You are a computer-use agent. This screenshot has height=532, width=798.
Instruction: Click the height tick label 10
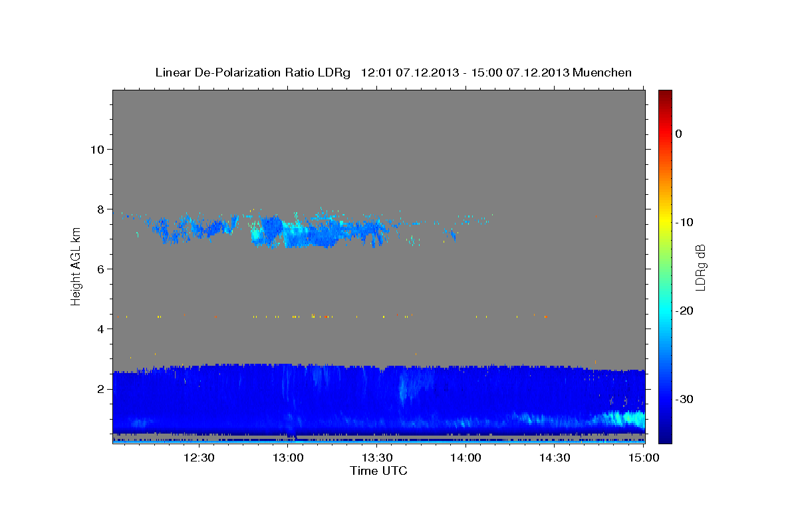point(96,149)
